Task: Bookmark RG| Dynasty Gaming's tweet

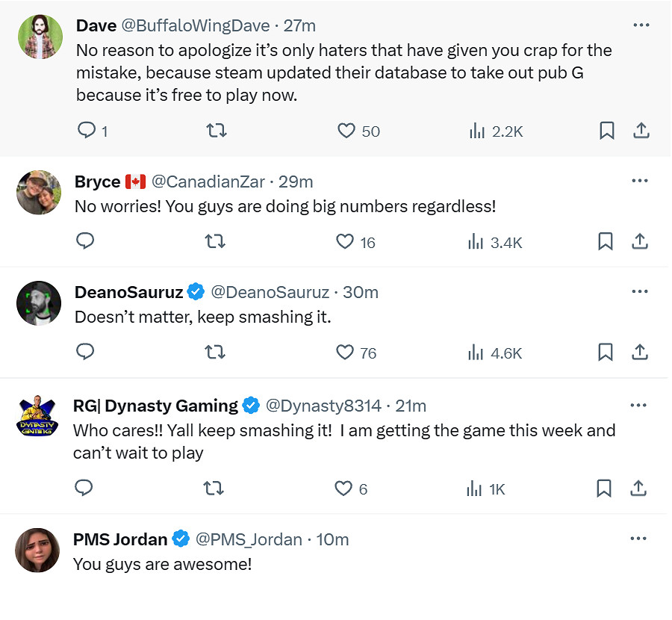Action: (x=604, y=489)
